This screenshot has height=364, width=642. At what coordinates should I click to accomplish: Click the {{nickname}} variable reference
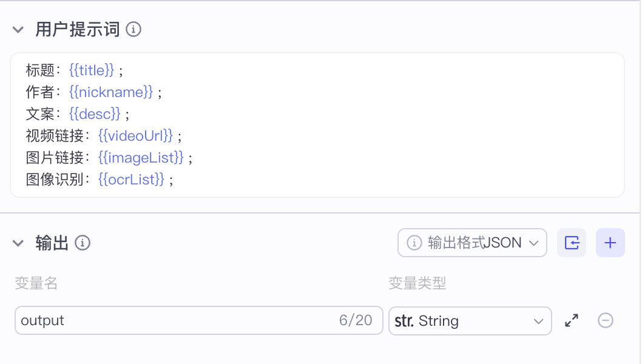(111, 92)
